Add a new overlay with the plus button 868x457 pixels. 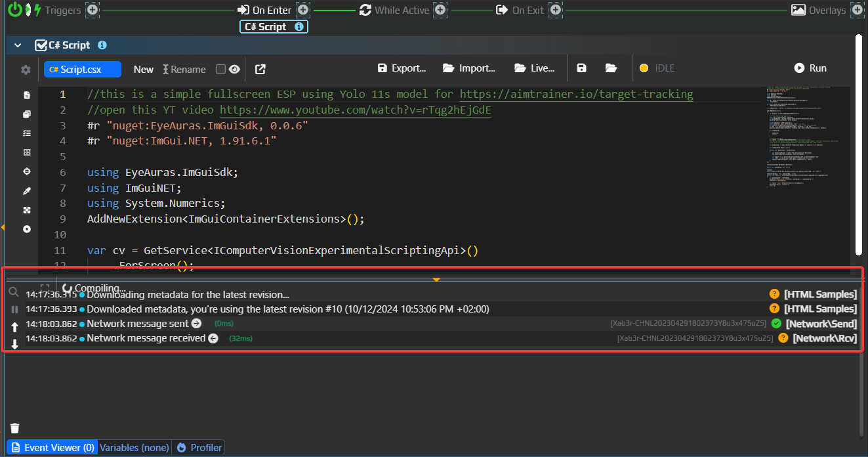click(858, 10)
